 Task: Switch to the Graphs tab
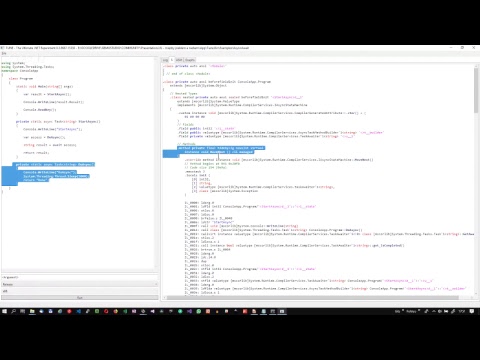tap(190, 60)
